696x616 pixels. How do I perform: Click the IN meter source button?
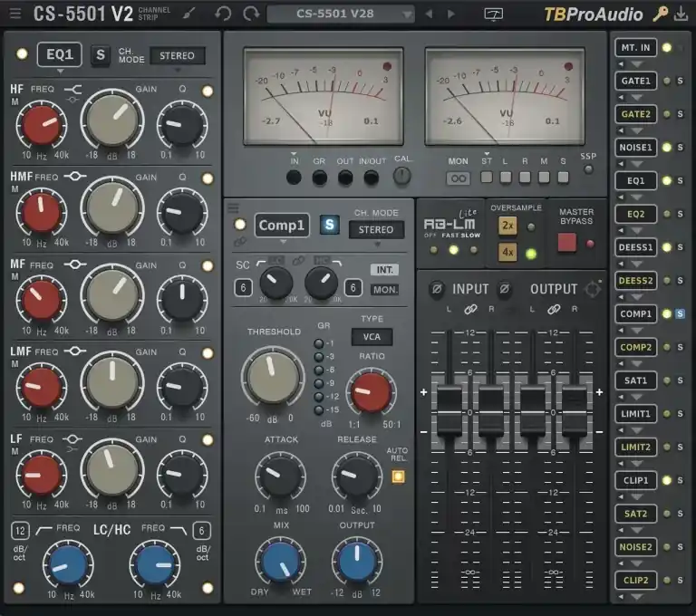click(x=294, y=178)
